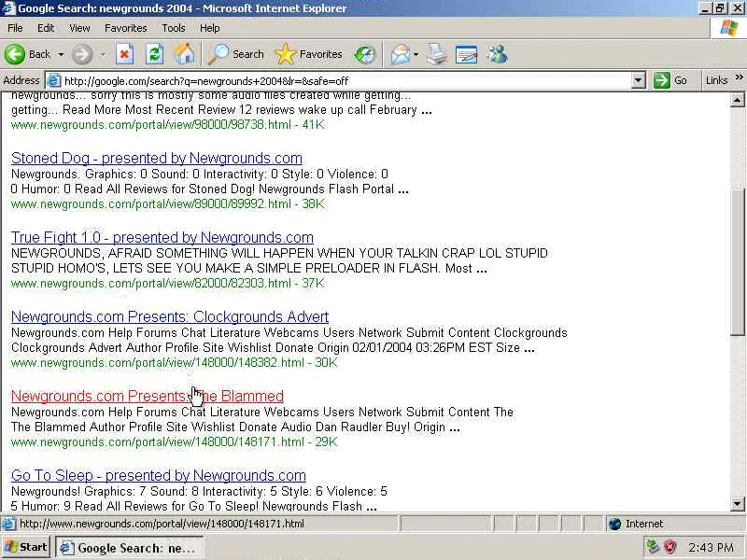The image size is (747, 560).
Task: Open the Favorites menu
Action: [126, 28]
